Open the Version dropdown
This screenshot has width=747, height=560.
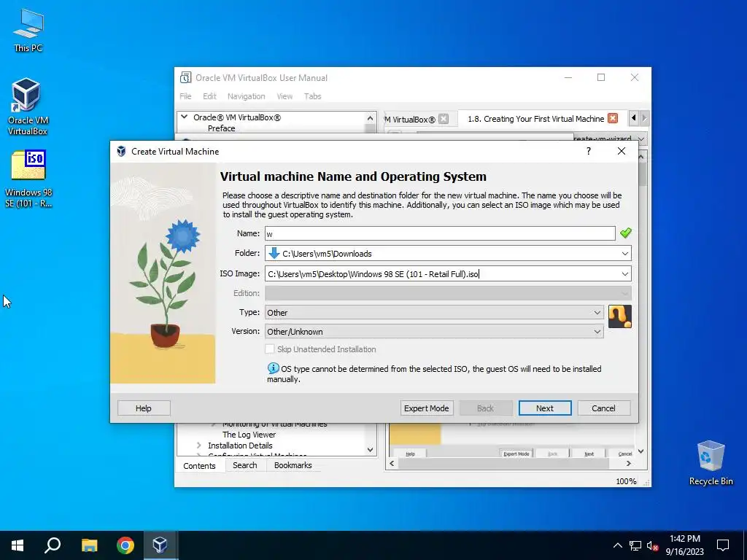597,332
